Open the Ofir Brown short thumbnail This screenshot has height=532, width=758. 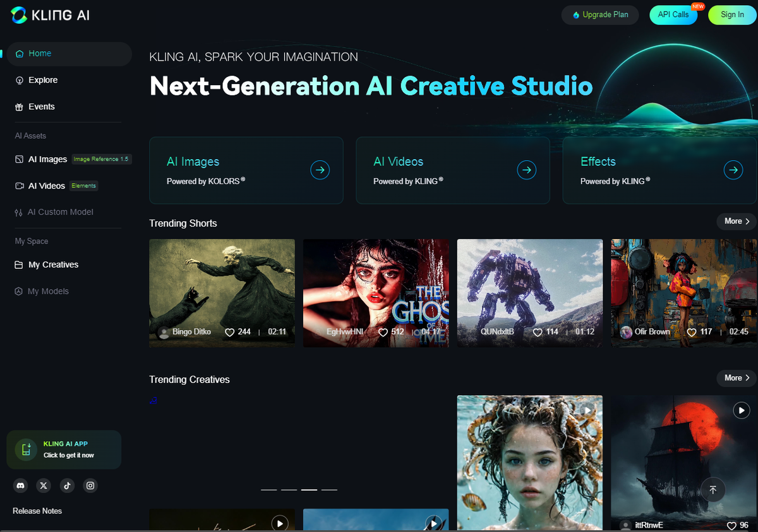[684, 293]
